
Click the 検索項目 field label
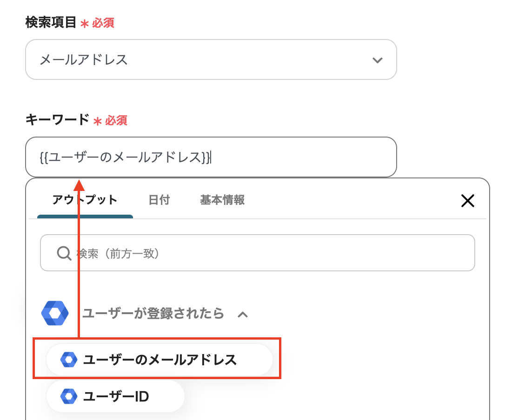coord(51,22)
